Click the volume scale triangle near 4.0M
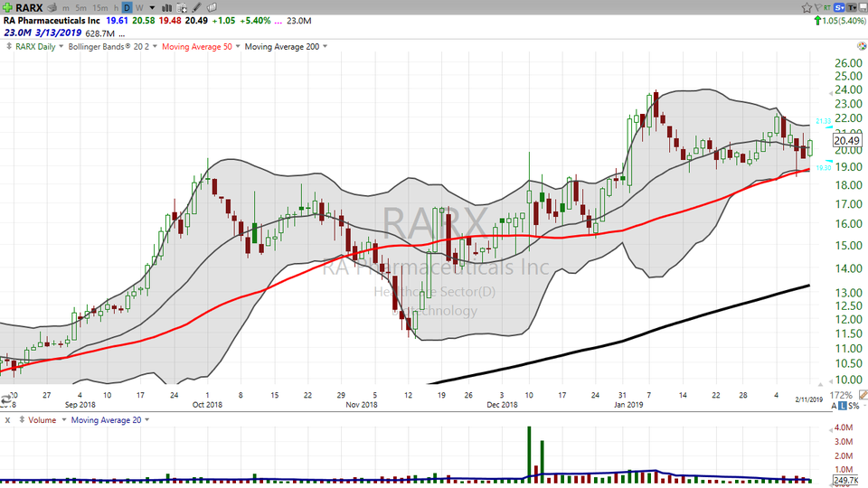Viewport: 868px width, 488px height. (830, 429)
